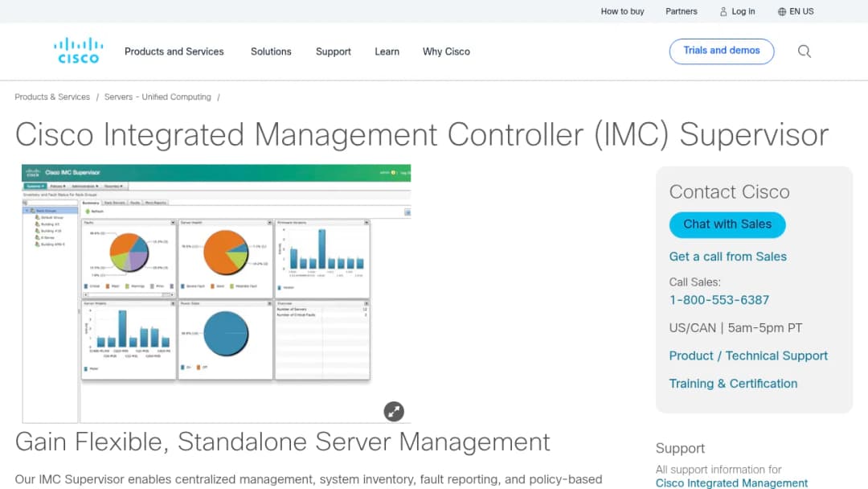Image resolution: width=868 pixels, height=489 pixels.
Task: Click the IMC Supervisor dashboard screenshot
Action: point(216,294)
